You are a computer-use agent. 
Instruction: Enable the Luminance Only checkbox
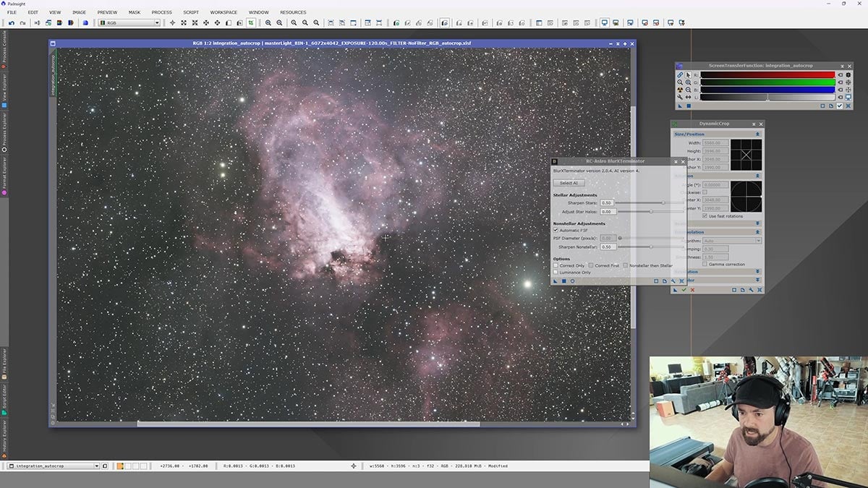556,273
